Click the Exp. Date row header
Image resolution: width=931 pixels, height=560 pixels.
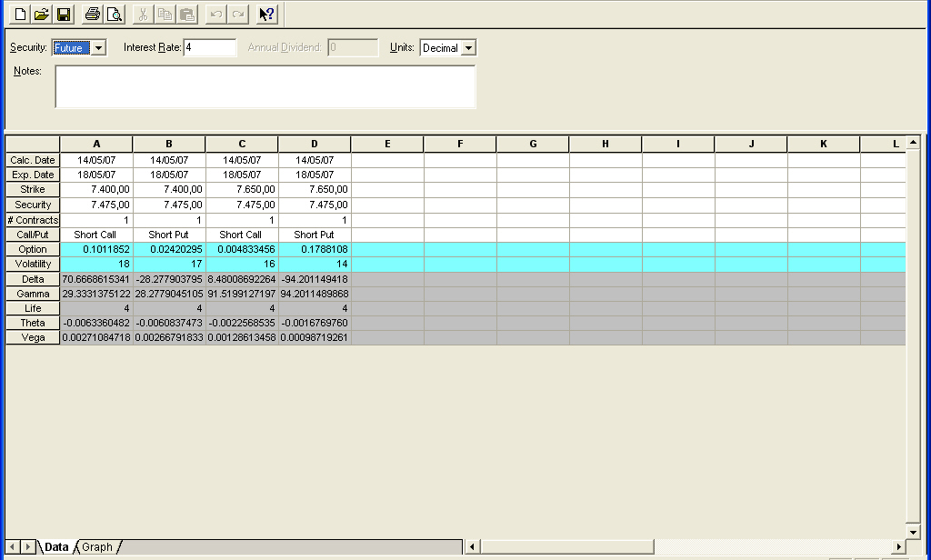pyautogui.click(x=33, y=175)
